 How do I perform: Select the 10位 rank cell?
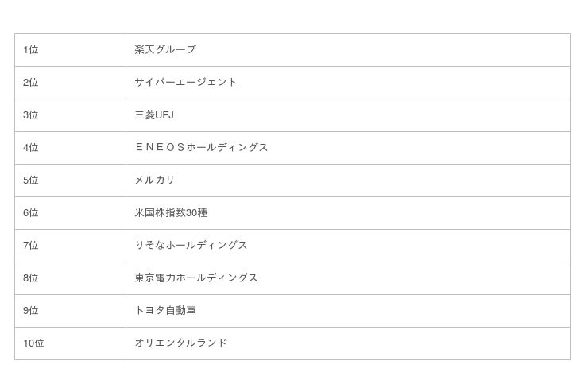click(x=33, y=343)
